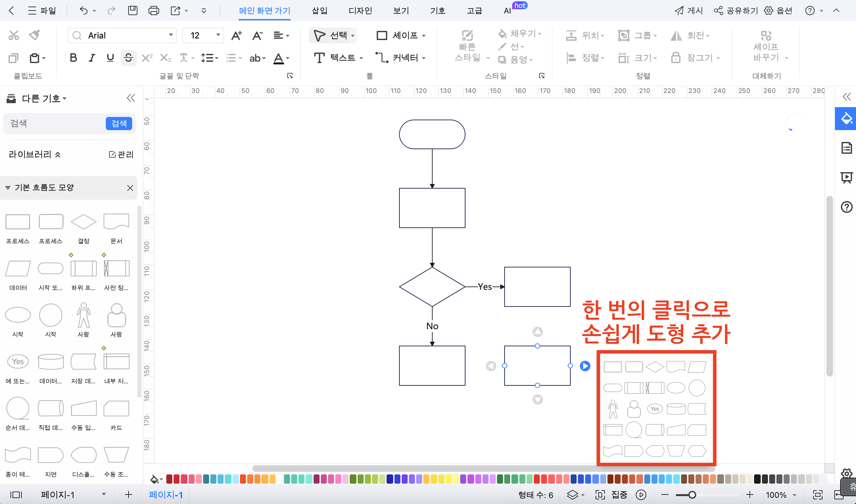Click the zoom slider handle
The height and width of the screenshot is (504, 856).
click(692, 495)
